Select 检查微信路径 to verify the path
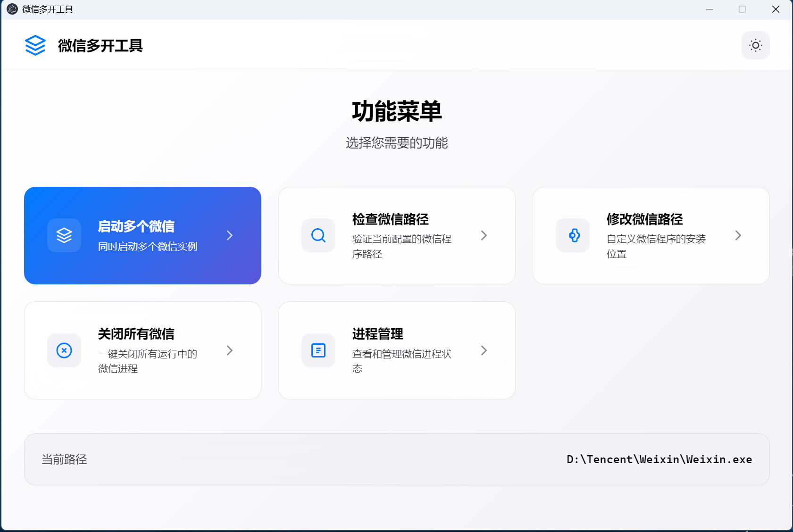This screenshot has height=532, width=793. click(x=397, y=235)
